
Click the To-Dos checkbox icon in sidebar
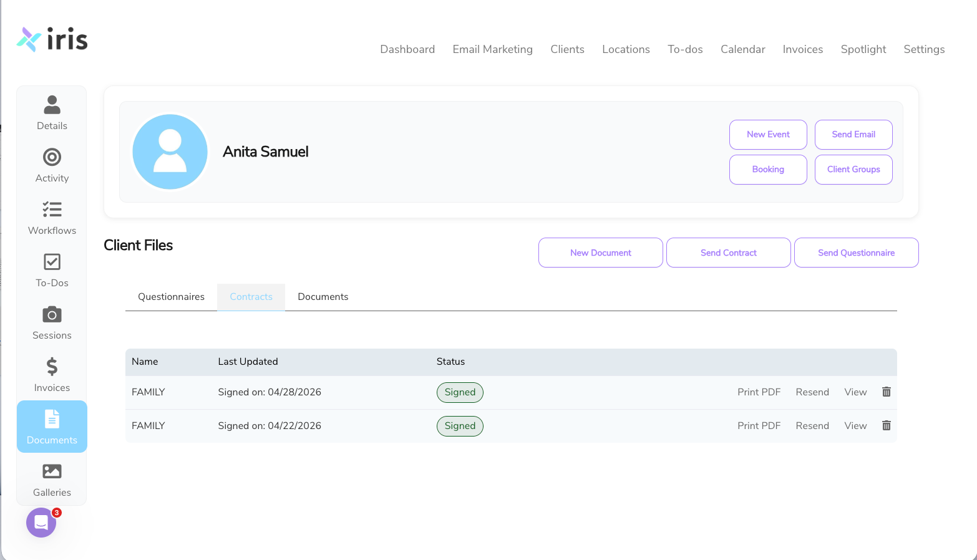(x=52, y=261)
